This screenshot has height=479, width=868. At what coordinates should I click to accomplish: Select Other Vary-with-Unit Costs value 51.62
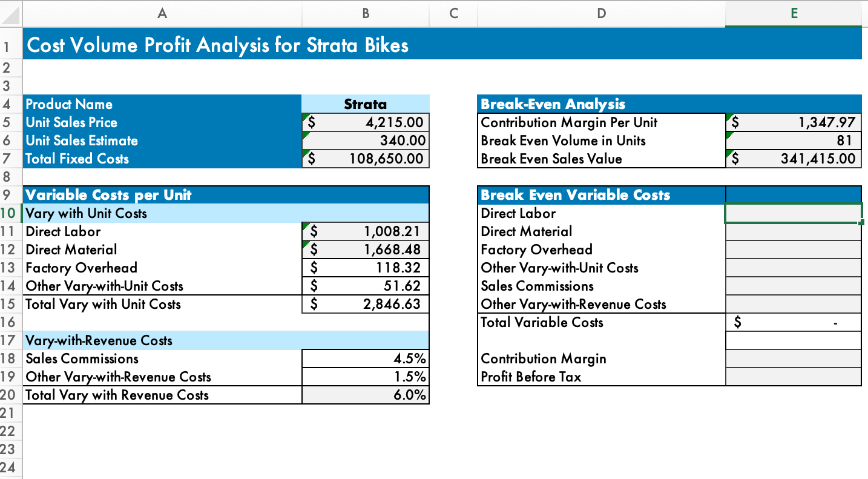[365, 286]
